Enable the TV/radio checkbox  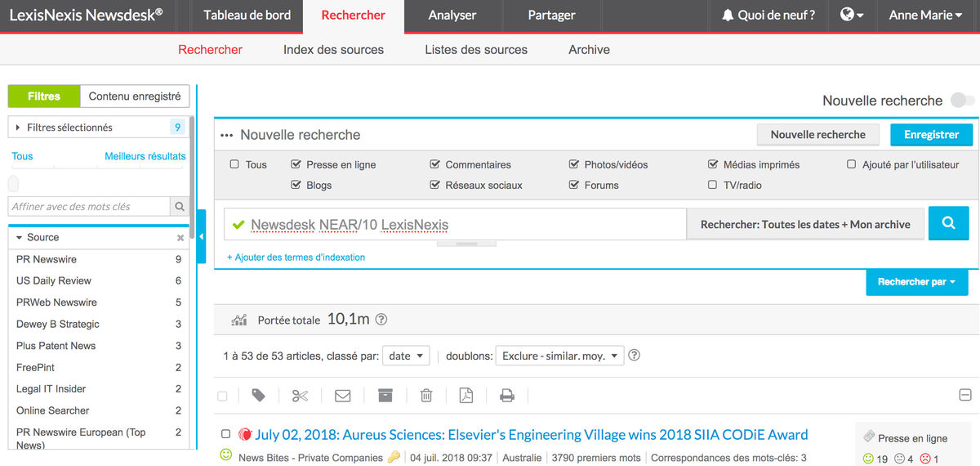pos(713,186)
